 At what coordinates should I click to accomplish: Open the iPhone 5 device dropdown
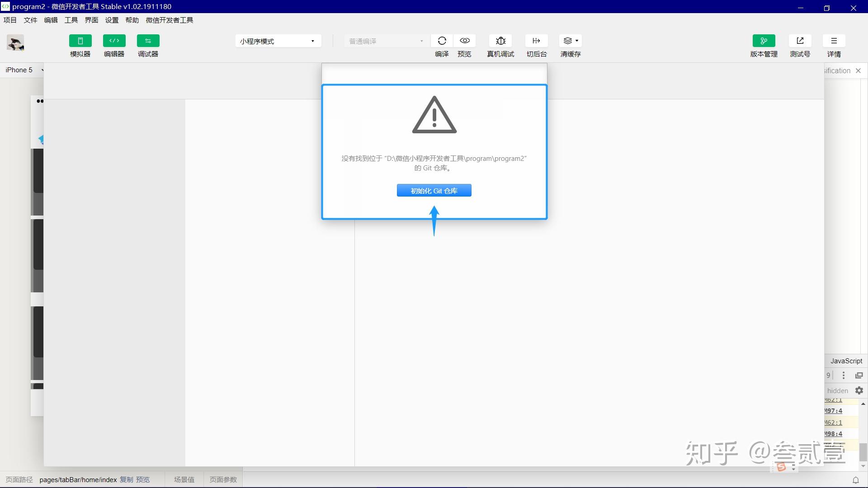coord(24,70)
